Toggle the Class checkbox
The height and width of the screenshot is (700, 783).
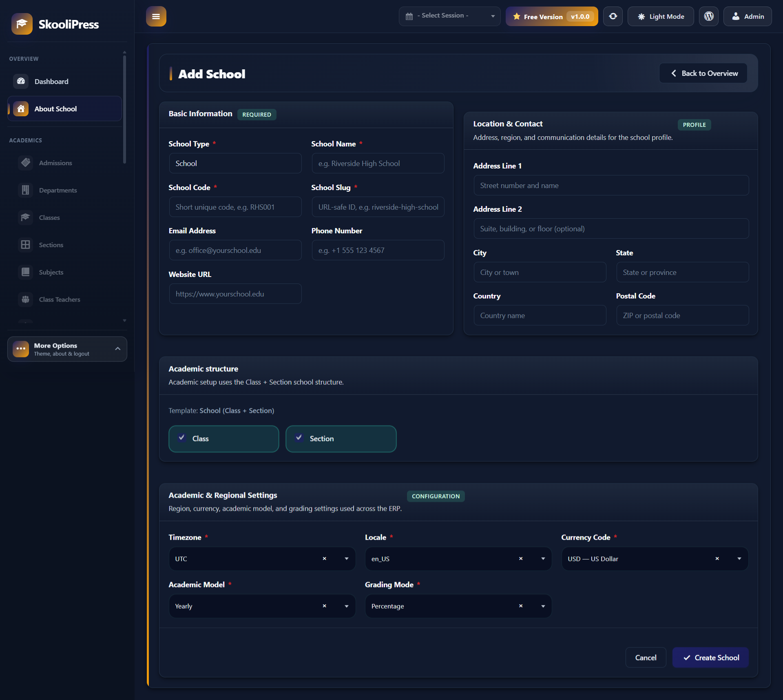coord(182,437)
